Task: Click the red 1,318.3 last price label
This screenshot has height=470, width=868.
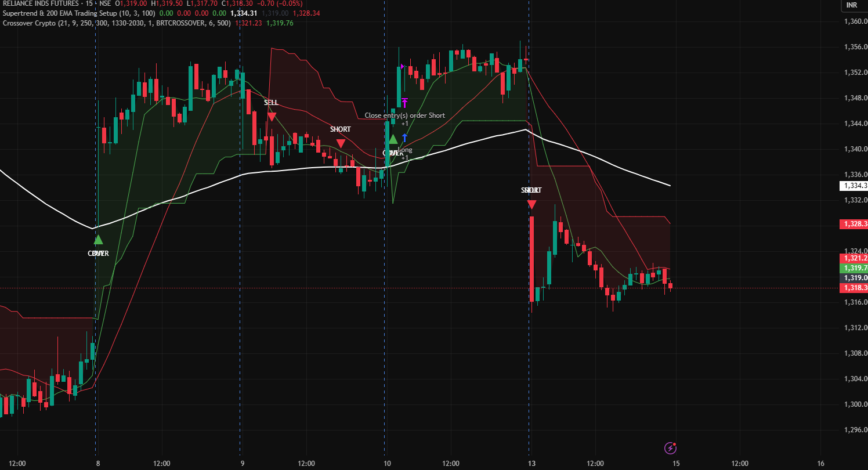Action: [x=853, y=288]
